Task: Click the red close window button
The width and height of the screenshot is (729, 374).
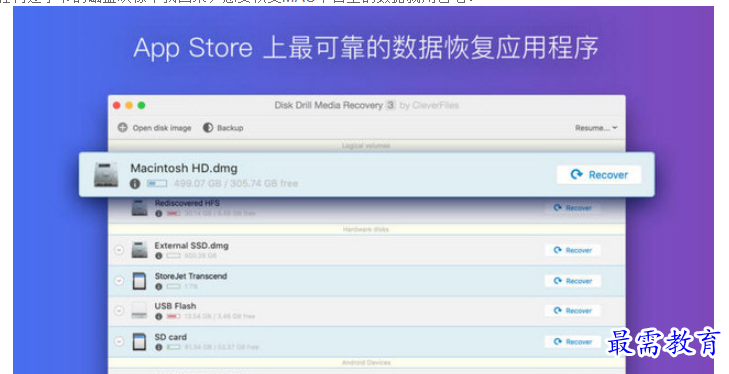Action: pos(117,106)
